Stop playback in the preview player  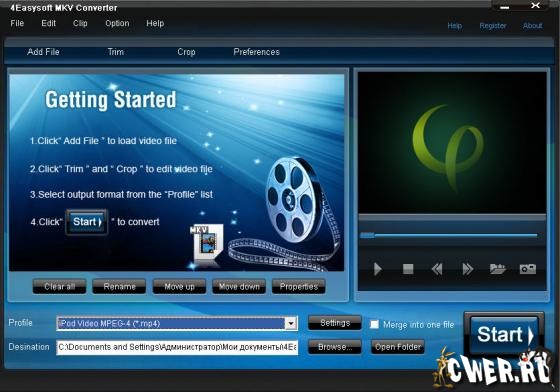tap(408, 269)
